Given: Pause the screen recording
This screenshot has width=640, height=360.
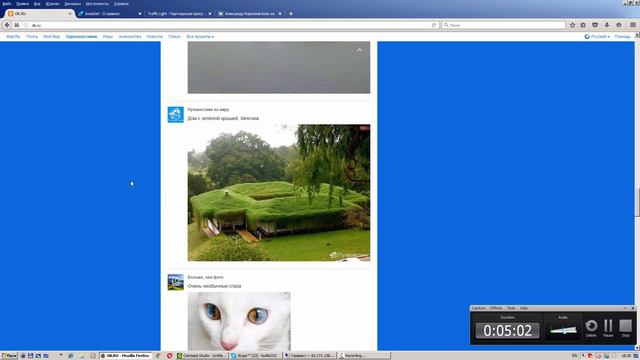Looking at the screenshot, I should coord(608,328).
